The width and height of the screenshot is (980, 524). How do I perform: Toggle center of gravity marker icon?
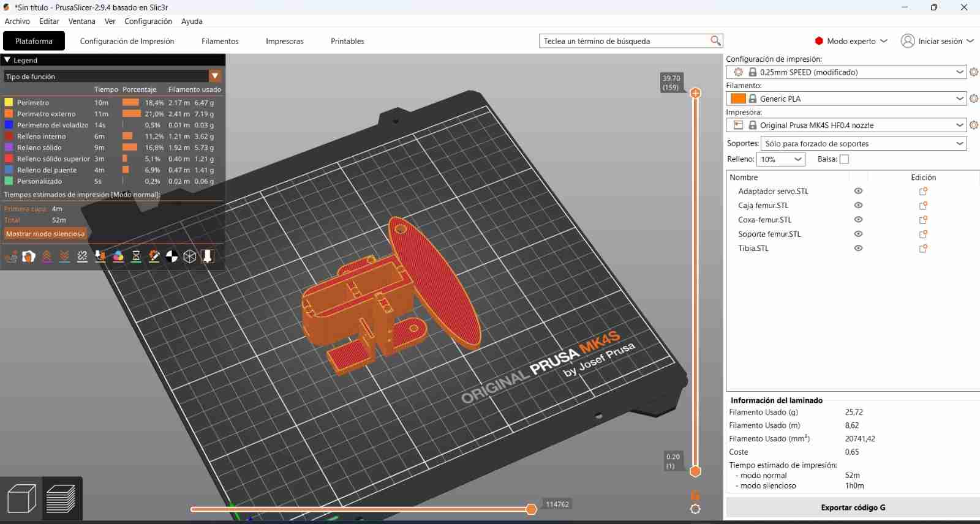tap(172, 256)
